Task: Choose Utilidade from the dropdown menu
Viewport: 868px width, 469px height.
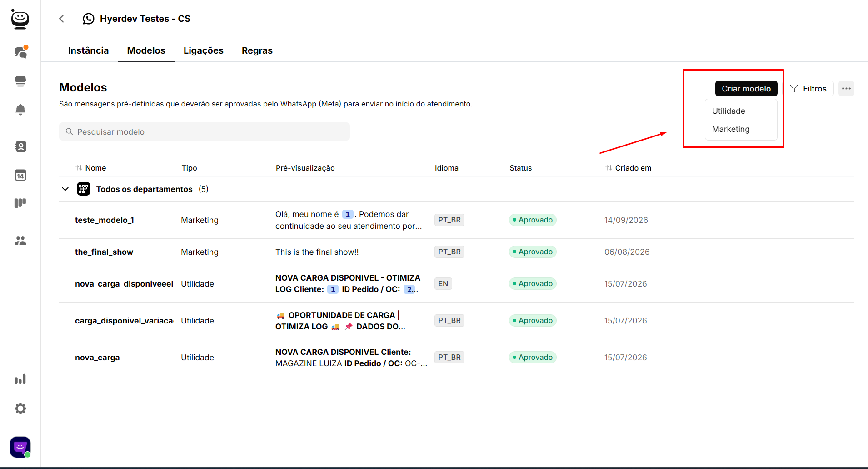Action: coord(741,111)
